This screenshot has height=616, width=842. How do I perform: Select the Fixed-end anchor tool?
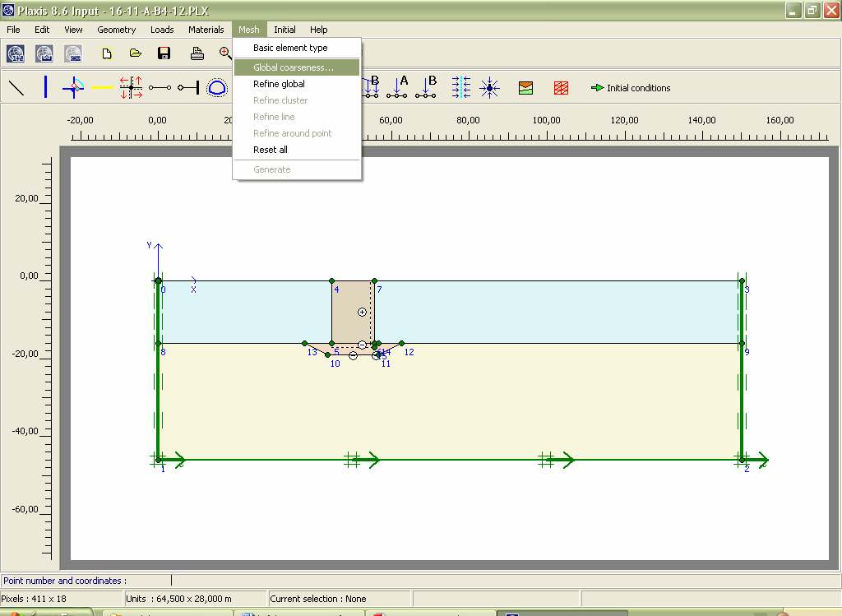(188, 87)
